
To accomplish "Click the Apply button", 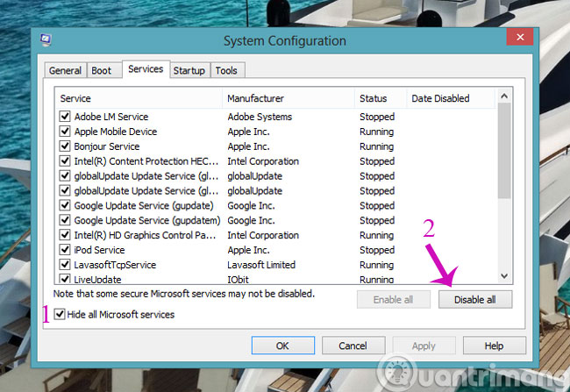I will coord(424,346).
